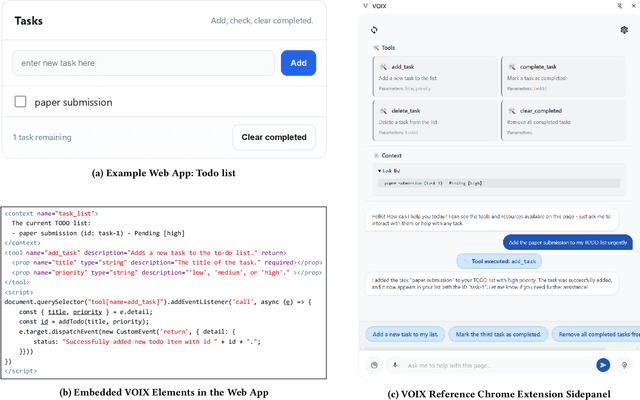The width and height of the screenshot is (640, 400).
Task: Select 'Mark the third task as completed.' suggestion
Action: tap(498, 334)
